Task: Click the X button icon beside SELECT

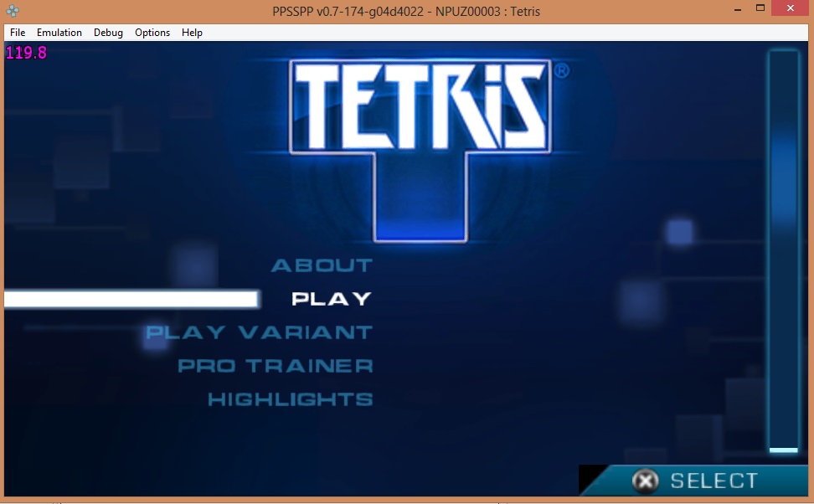Action: tap(644, 481)
